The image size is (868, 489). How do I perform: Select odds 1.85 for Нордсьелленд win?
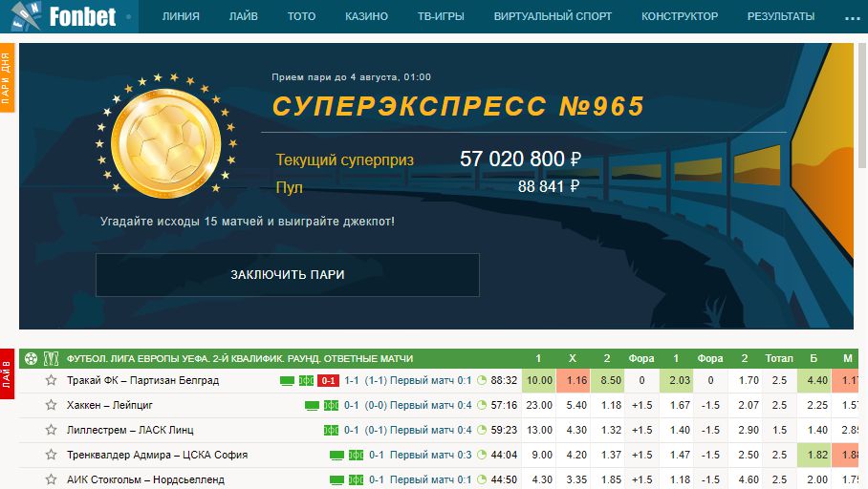pos(607,479)
